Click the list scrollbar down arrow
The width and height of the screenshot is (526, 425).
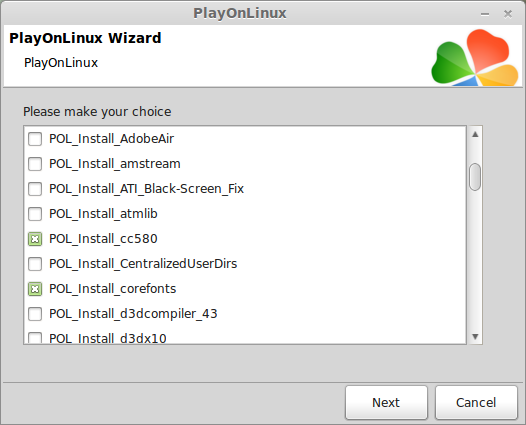point(475,336)
